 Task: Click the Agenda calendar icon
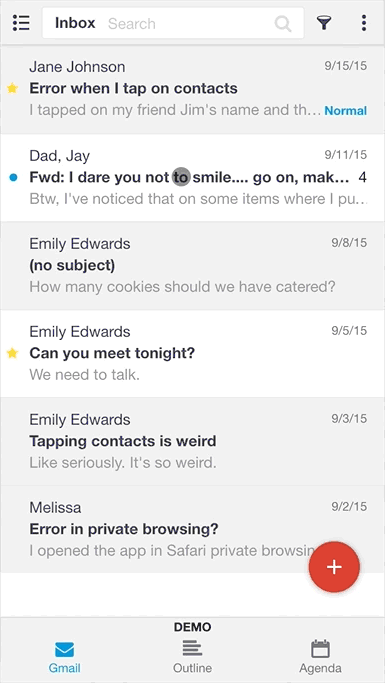pos(320,649)
